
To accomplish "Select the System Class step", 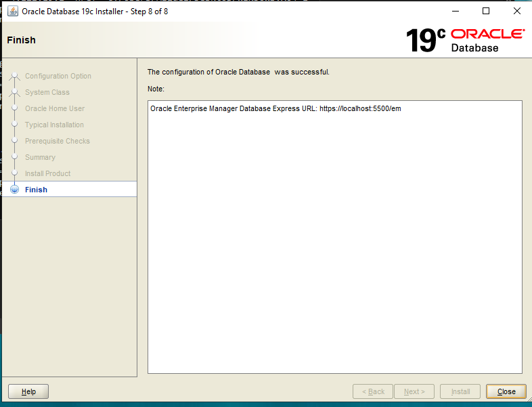I will click(x=47, y=92).
